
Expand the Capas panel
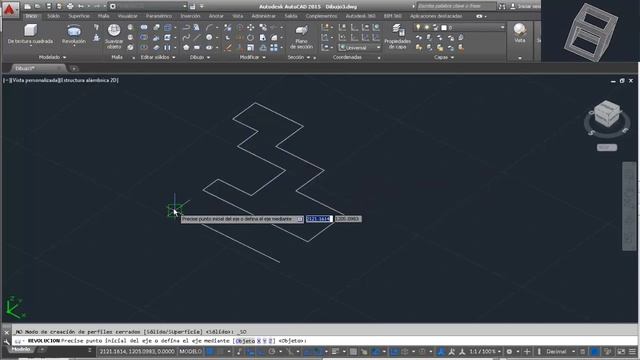click(x=444, y=58)
